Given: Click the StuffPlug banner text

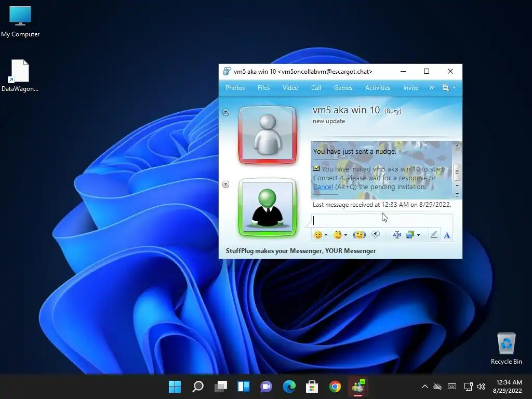Looking at the screenshot, I should pos(301,251).
